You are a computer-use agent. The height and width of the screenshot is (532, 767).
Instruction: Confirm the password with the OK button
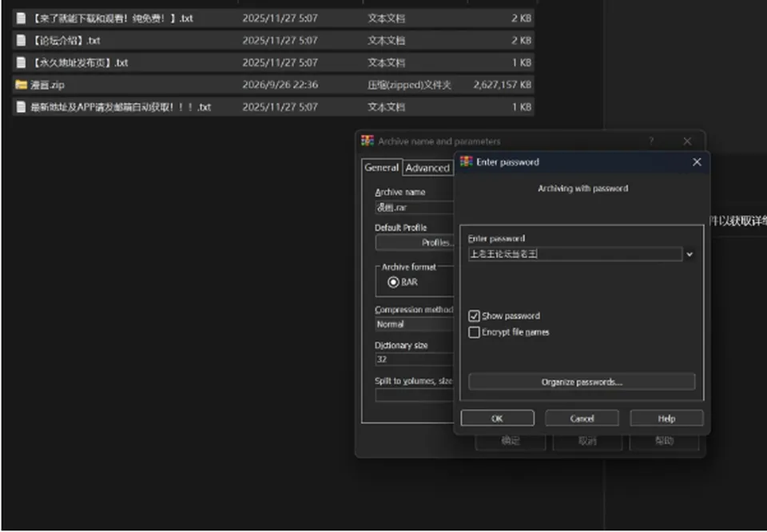pos(497,419)
